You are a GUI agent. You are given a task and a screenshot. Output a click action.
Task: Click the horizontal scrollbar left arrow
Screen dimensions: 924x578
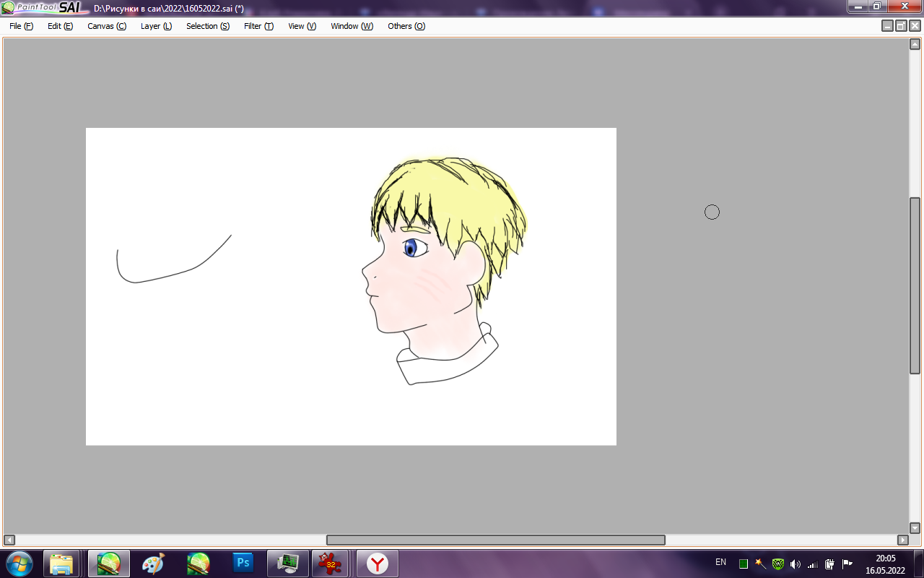pyautogui.click(x=9, y=540)
